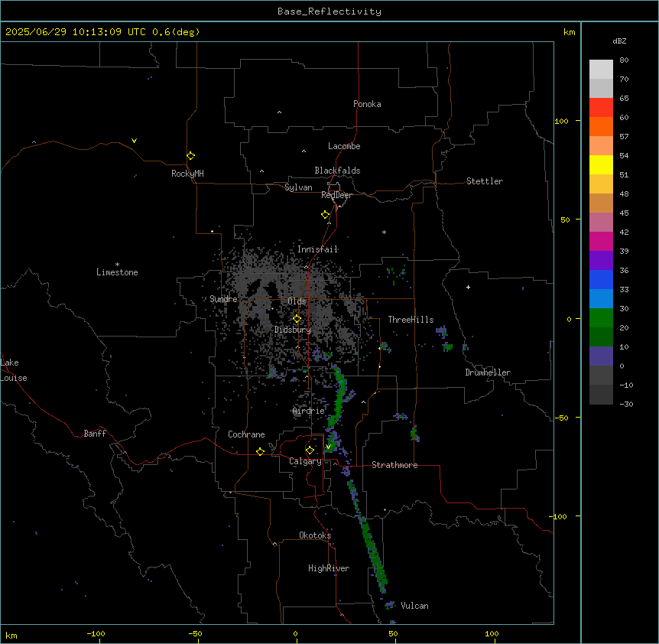Click the Base_Reflectivity title
659x644 pixels.
329,11
